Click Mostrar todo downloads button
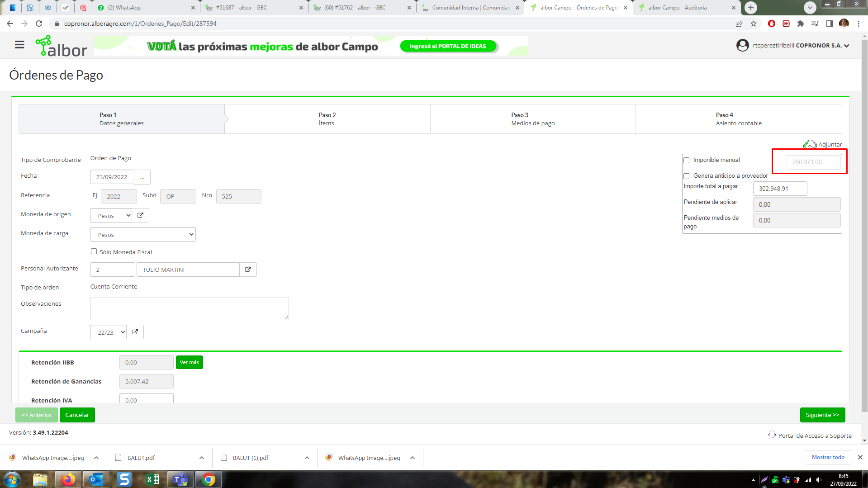This screenshot has height=488, width=868. (828, 457)
